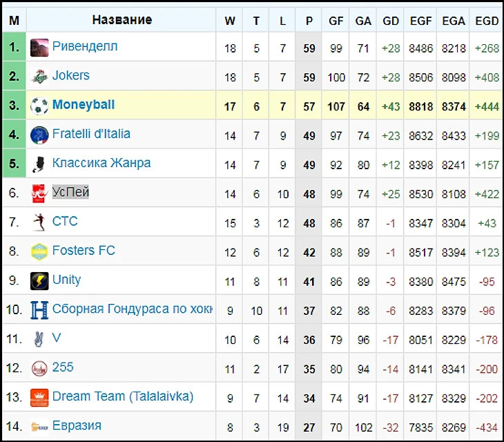The height and width of the screenshot is (442, 504).
Task: Click the 255 team logo icon
Action: pyautogui.click(x=39, y=368)
